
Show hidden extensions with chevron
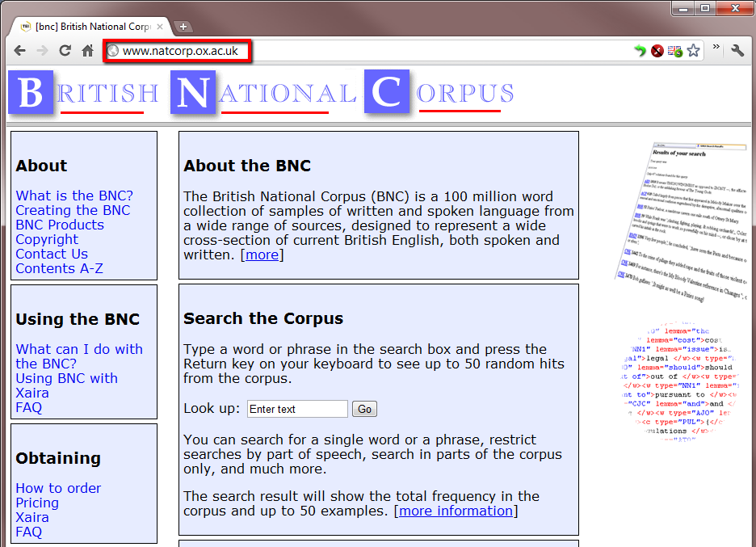(x=716, y=47)
